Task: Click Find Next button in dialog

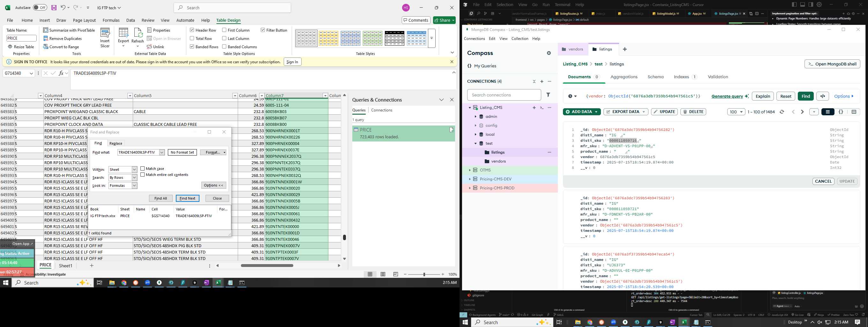Action: pos(187,198)
